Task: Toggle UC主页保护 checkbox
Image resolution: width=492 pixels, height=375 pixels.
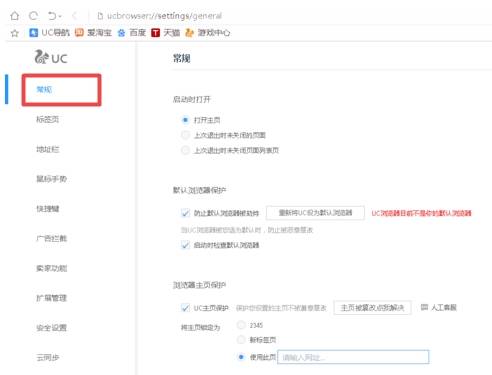Action: [x=185, y=308]
